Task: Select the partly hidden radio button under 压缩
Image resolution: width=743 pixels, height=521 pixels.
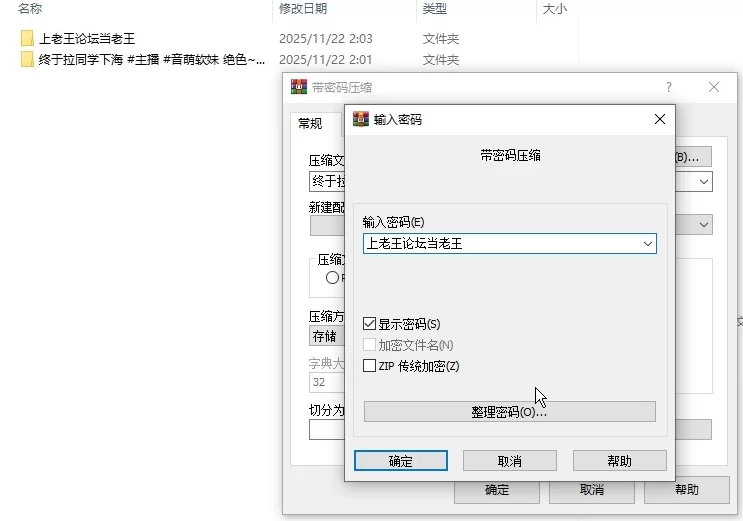Action: click(x=332, y=277)
